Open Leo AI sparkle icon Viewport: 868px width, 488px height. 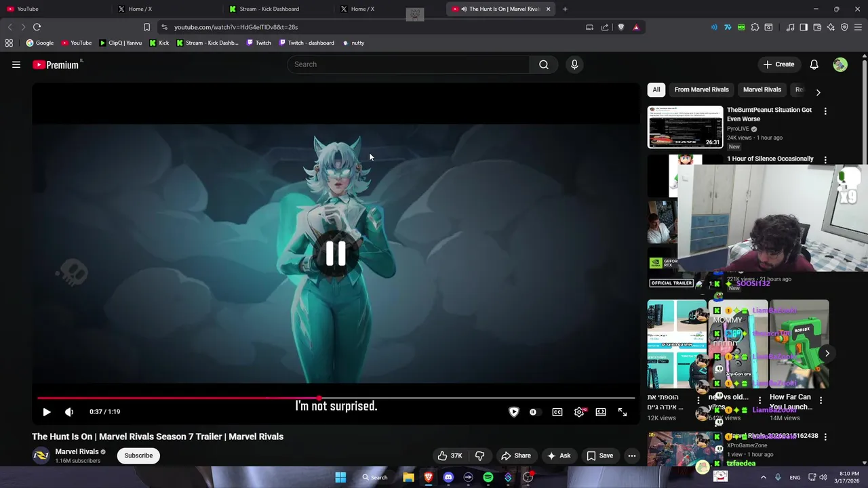click(x=831, y=27)
